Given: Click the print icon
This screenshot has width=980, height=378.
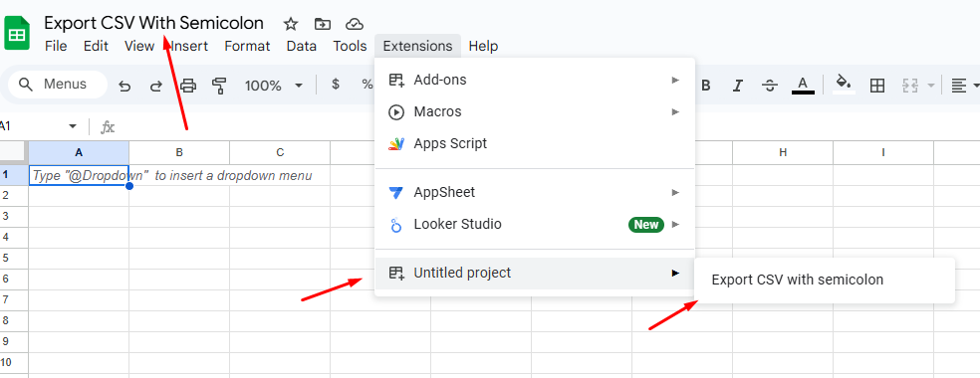Looking at the screenshot, I should 188,86.
